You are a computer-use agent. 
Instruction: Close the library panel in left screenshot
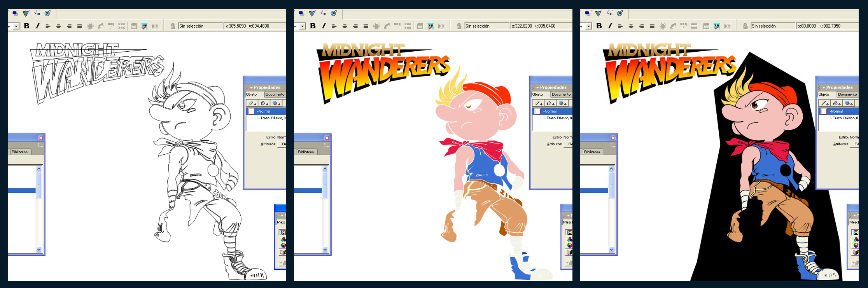(40, 138)
